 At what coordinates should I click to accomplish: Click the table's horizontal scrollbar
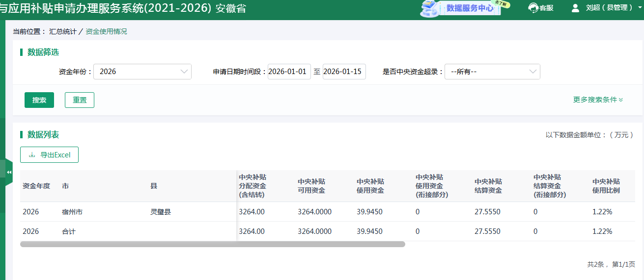(212, 244)
